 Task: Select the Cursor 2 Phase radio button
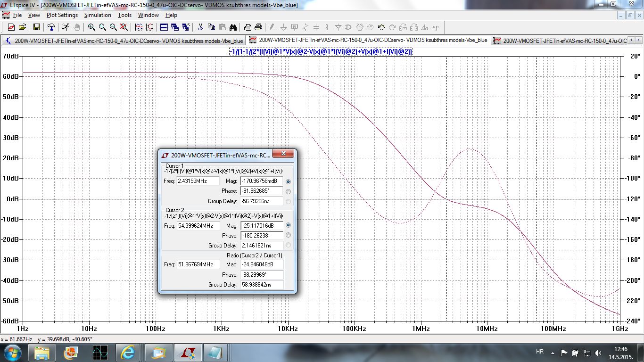pyautogui.click(x=288, y=235)
